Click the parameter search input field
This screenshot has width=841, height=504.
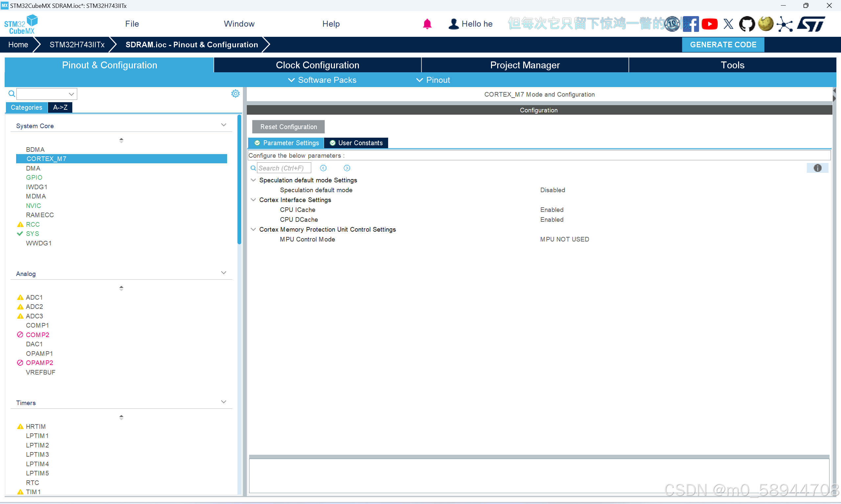[283, 168]
